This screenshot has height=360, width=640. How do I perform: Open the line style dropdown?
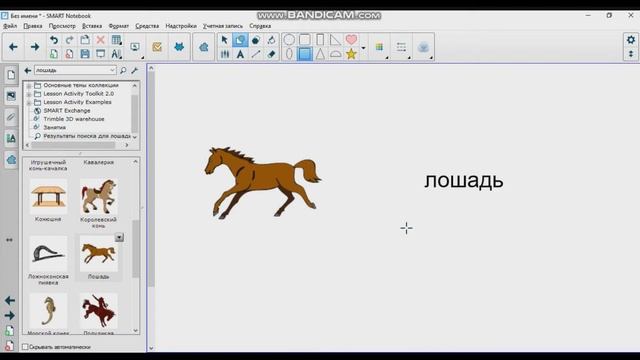click(x=402, y=47)
